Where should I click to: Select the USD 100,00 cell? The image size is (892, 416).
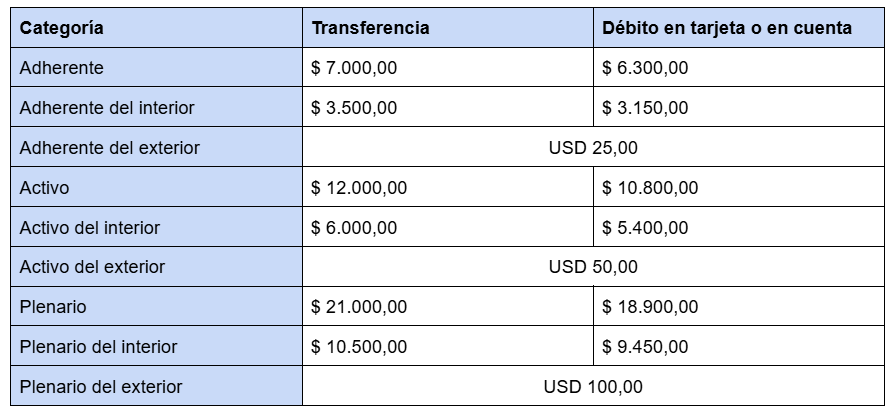point(593,387)
